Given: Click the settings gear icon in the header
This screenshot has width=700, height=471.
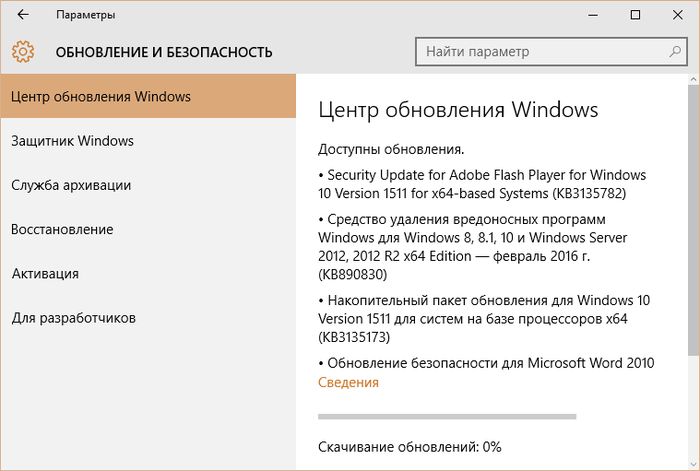Looking at the screenshot, I should (x=22, y=52).
